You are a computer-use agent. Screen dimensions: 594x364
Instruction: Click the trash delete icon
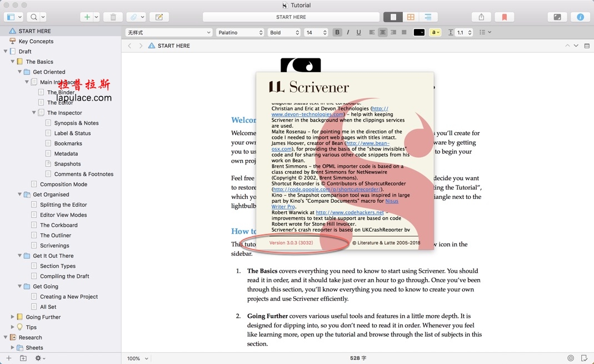(113, 17)
